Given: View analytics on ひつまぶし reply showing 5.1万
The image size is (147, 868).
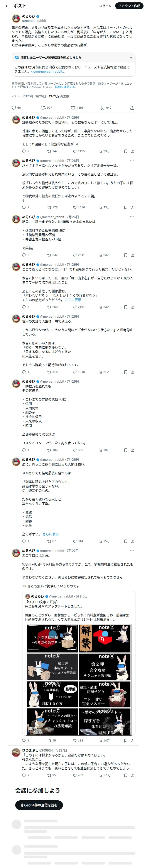Looking at the screenshot, I should [x=104, y=775].
